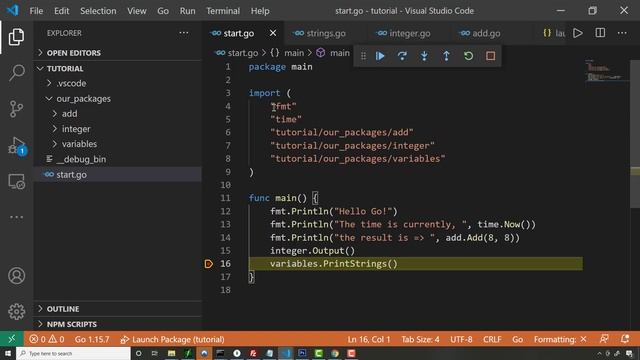Image resolution: width=640 pixels, height=360 pixels.
Task: Click the debug Step Over button
Action: 402,56
